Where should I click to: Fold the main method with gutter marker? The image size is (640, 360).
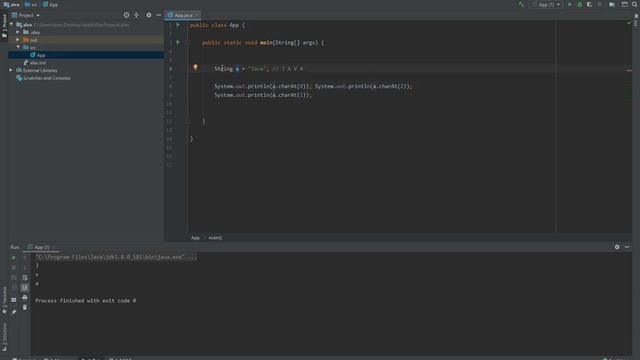pos(187,42)
